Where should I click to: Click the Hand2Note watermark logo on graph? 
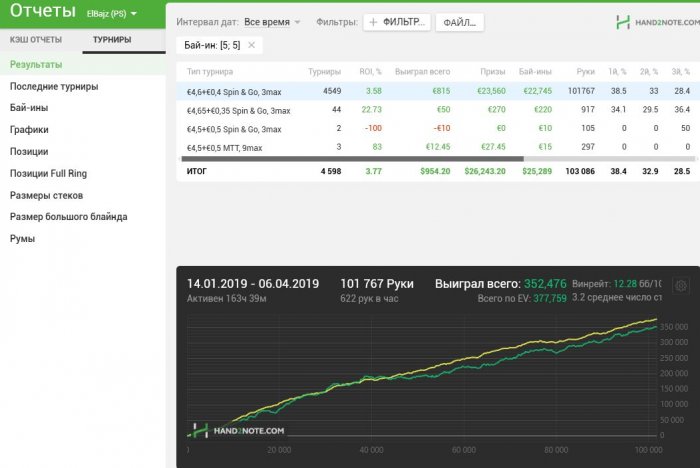[x=238, y=430]
